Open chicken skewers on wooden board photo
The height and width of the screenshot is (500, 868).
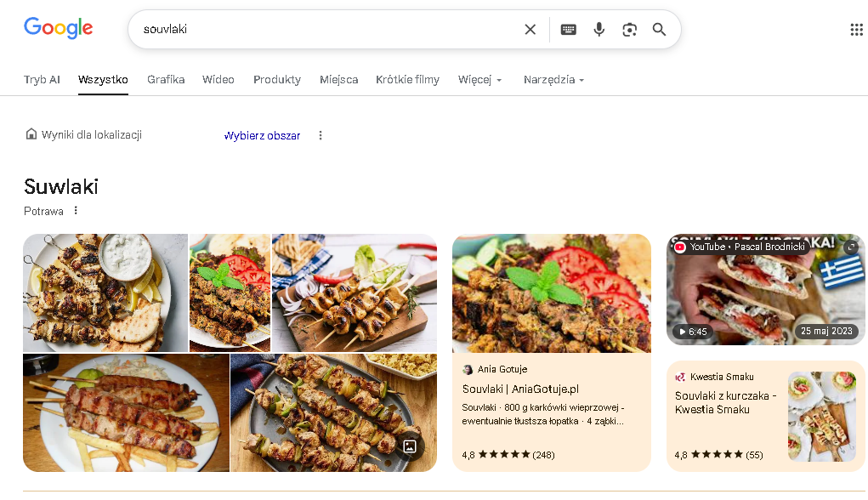pos(355,293)
